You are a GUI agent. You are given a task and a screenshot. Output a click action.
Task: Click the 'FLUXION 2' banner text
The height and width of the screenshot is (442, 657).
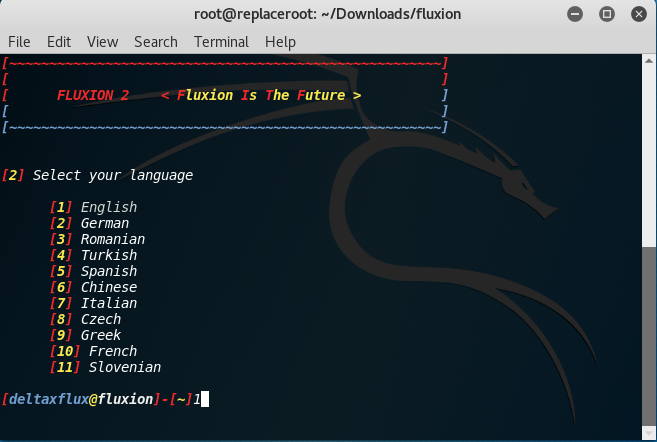93,95
